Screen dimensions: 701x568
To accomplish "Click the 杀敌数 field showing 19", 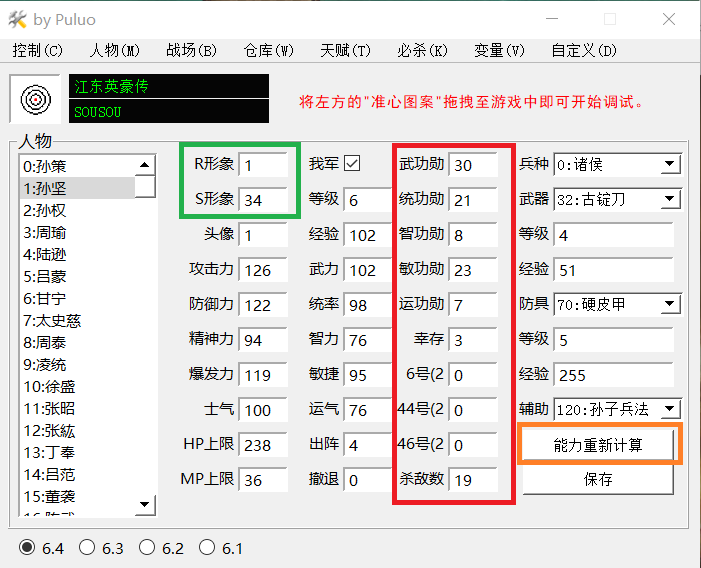I will point(473,480).
